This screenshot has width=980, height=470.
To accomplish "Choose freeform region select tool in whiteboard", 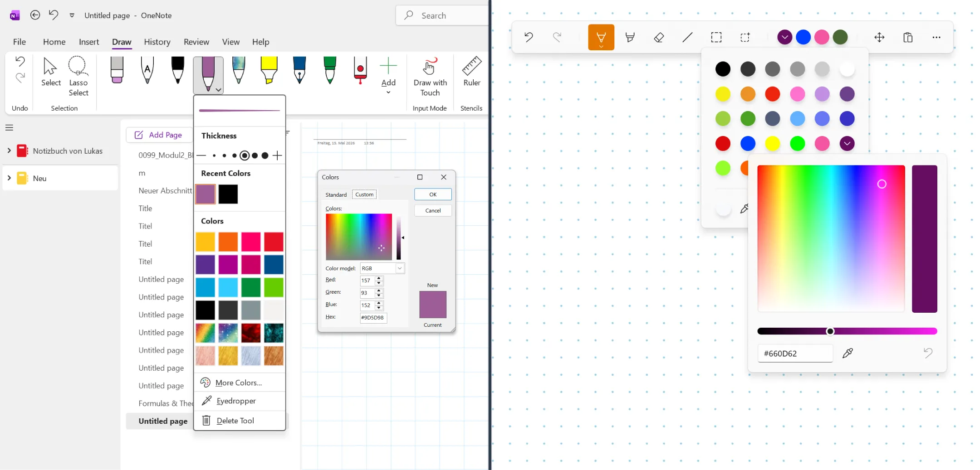I will (x=745, y=37).
